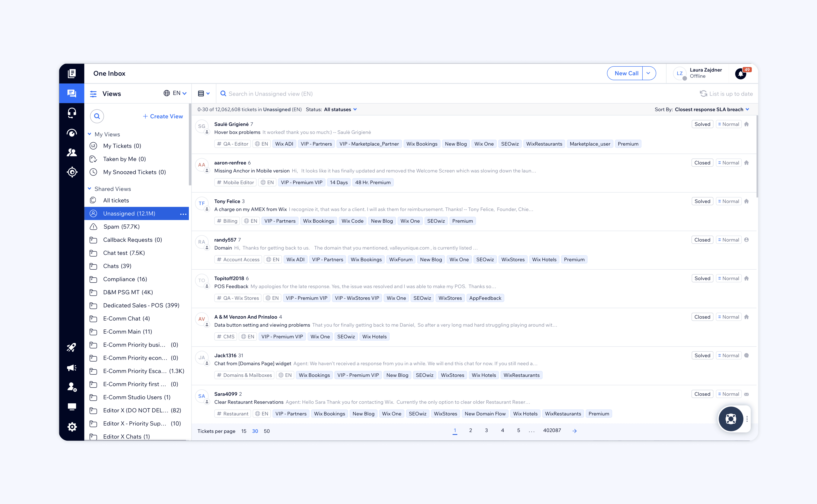The width and height of the screenshot is (817, 504).
Task: Open the All statuses filter dropdown
Action: click(340, 109)
